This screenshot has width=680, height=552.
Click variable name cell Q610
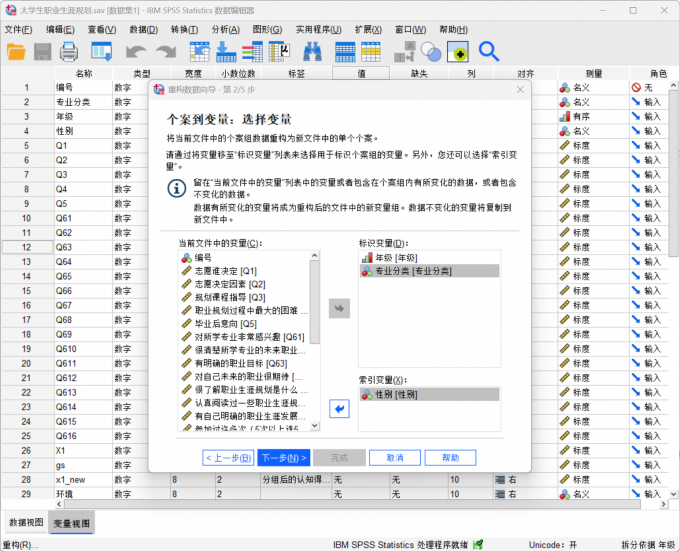tap(83, 349)
